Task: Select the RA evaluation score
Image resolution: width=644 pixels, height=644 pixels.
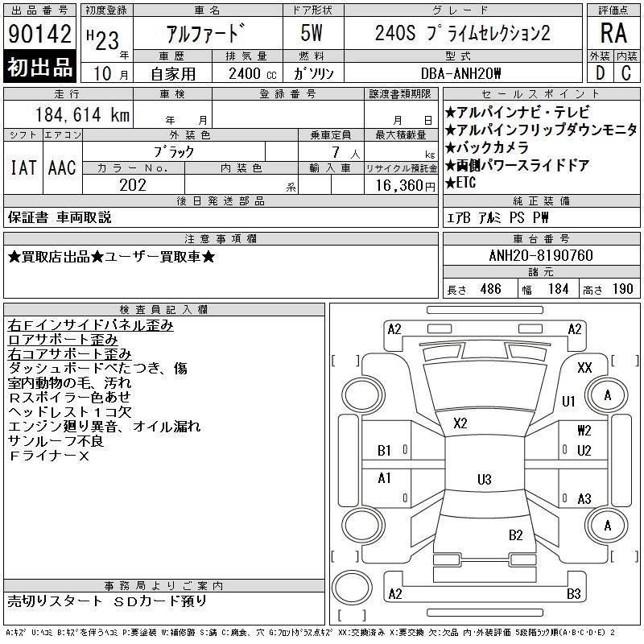Action: (613, 34)
